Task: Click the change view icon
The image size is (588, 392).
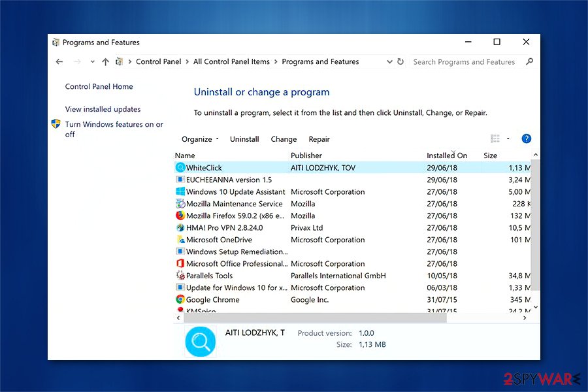Action: click(x=495, y=139)
